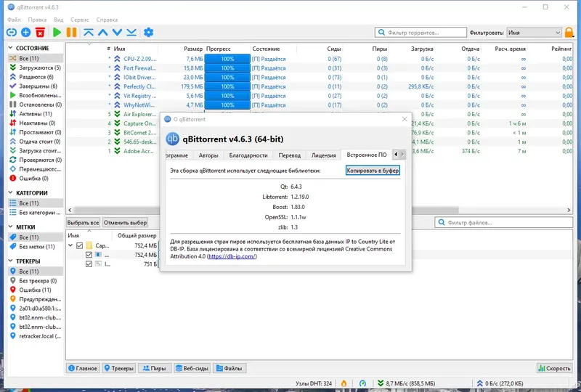Screen dimensions: 581x392
Task: Select the red Ошибка (0) status filter
Action: pyautogui.click(x=36, y=179)
